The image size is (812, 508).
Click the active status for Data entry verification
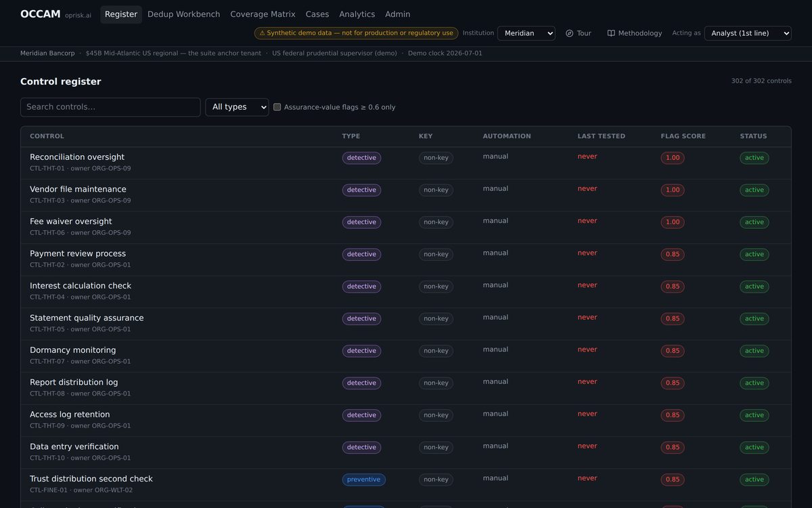pos(754,447)
